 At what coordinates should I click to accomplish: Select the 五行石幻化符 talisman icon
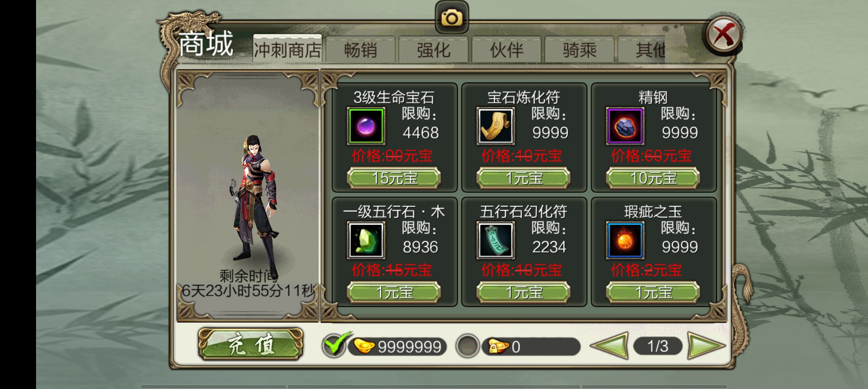[x=496, y=240]
